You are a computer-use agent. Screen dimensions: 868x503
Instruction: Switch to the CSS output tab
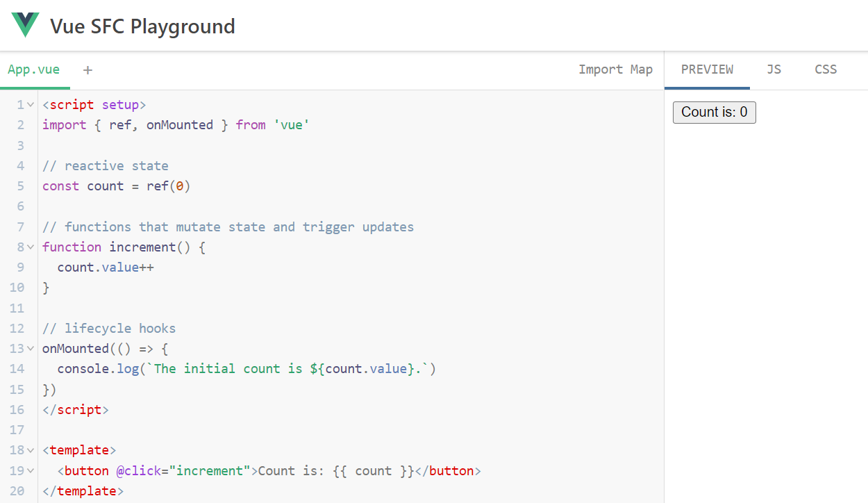point(826,69)
